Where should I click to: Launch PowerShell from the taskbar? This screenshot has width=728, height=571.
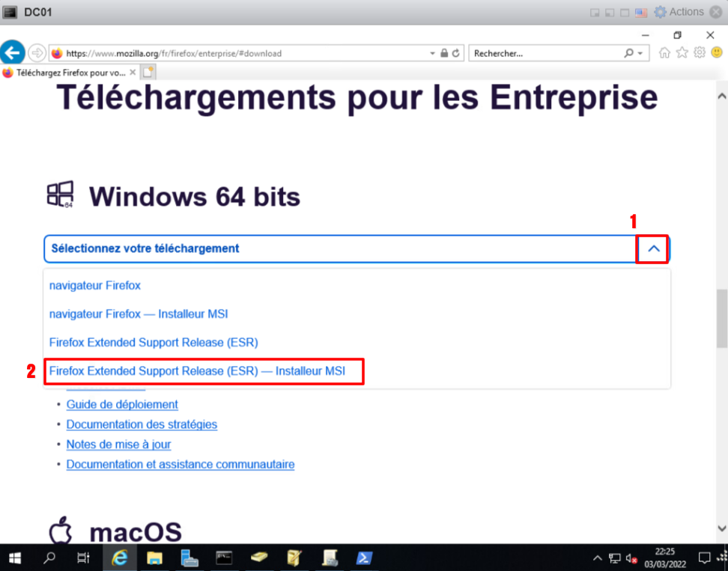(364, 558)
